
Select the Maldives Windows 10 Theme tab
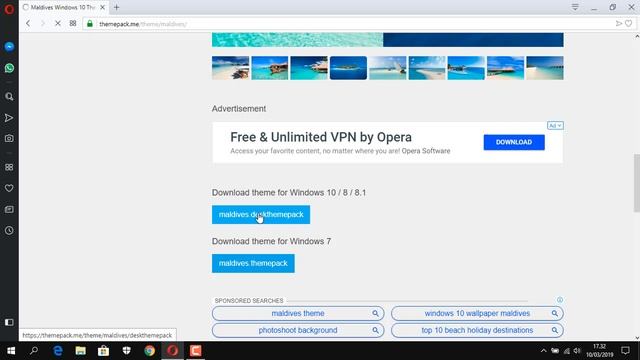64,7
